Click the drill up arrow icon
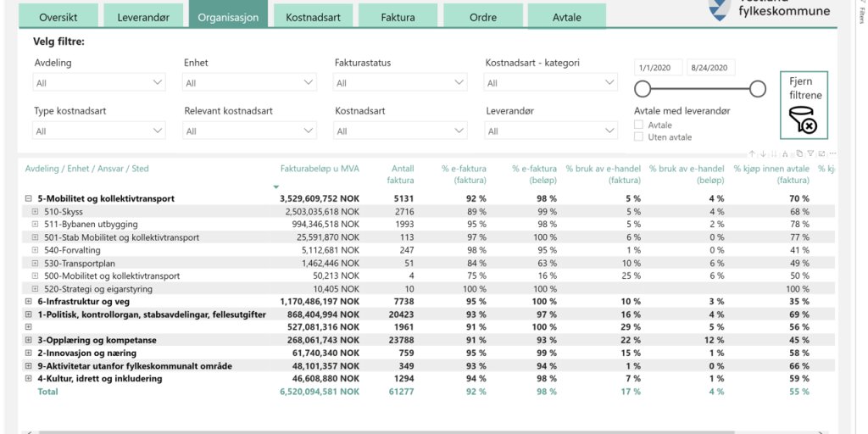Viewport: 868px width, 434px height. [x=752, y=153]
